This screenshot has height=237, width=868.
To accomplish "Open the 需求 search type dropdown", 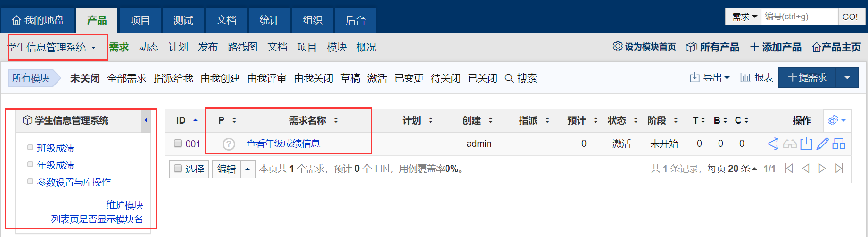I will tap(743, 17).
